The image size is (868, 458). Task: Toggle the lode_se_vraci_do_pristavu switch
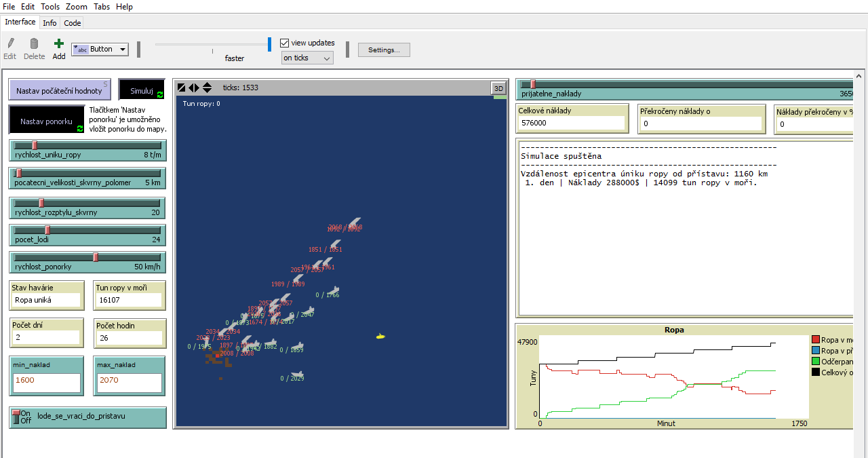click(16, 417)
